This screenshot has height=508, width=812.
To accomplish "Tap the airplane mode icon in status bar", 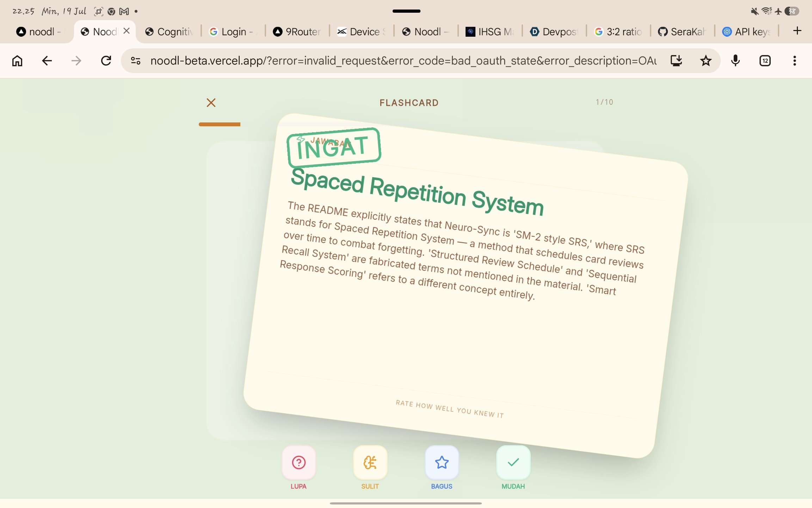I will point(778,11).
